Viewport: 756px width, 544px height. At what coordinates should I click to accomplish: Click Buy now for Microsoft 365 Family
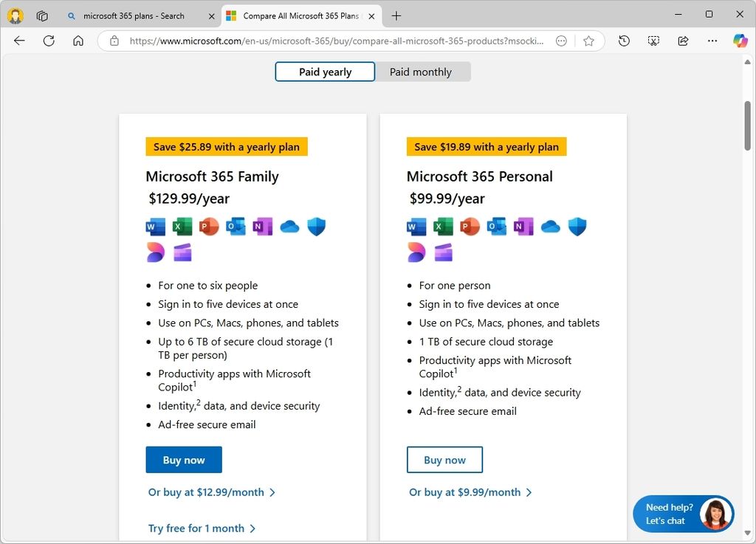pos(183,459)
